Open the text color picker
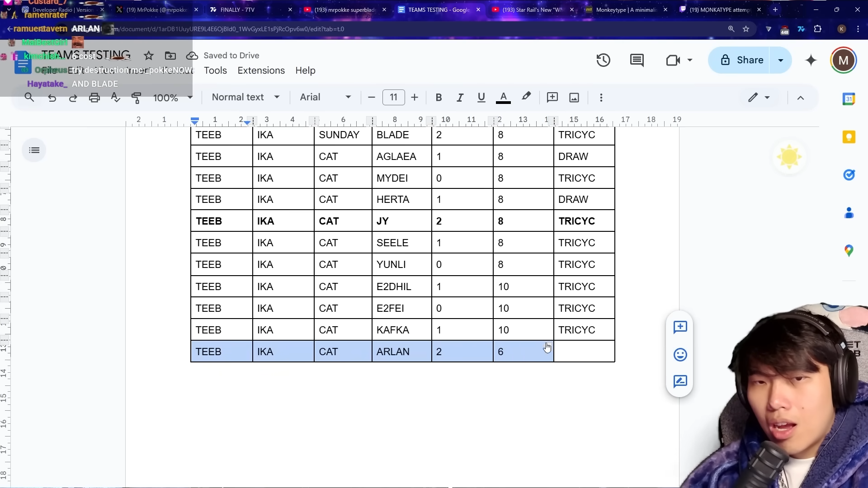This screenshot has width=868, height=488. point(503,98)
